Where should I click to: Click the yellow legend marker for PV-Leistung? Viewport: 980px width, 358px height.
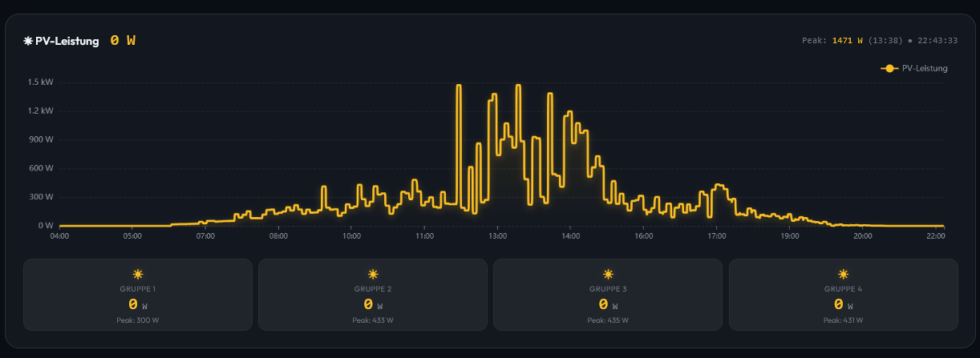(x=889, y=69)
